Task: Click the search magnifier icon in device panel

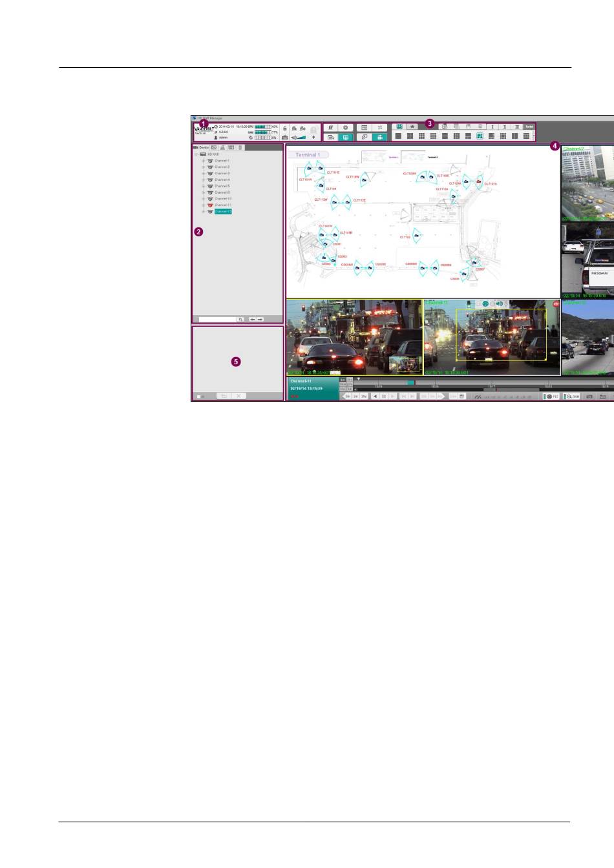Action: [240, 320]
